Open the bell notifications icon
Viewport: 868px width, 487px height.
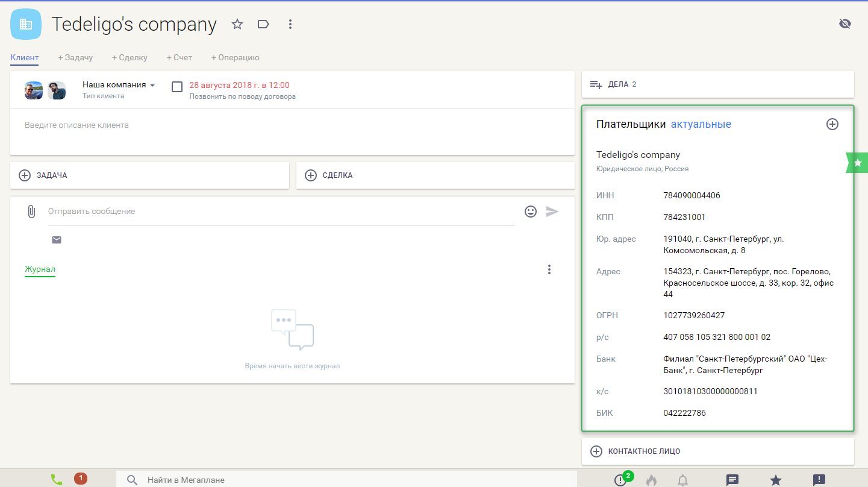(682, 480)
